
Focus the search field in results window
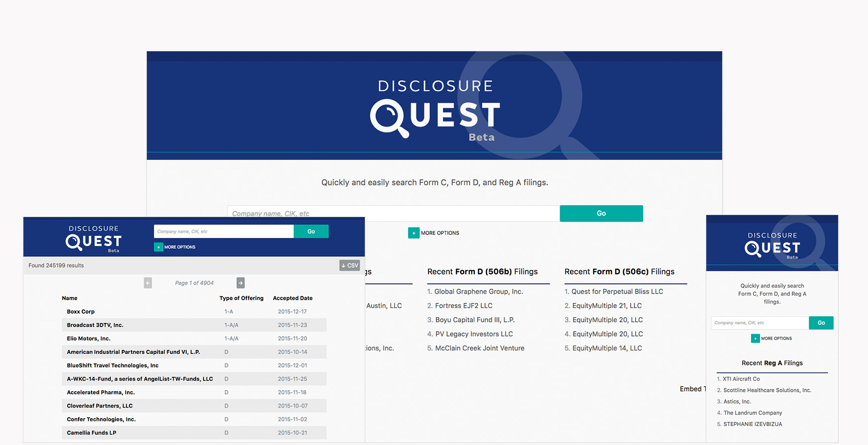(x=224, y=231)
